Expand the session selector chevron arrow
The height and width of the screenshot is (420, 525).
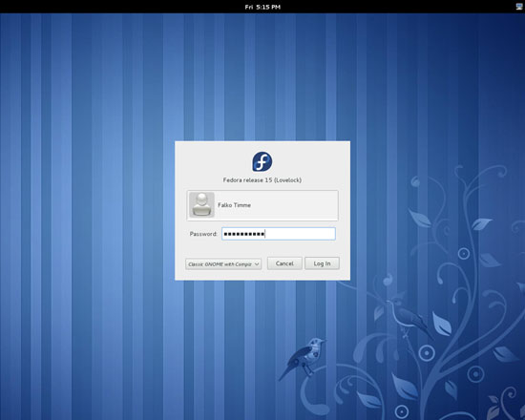click(257, 264)
